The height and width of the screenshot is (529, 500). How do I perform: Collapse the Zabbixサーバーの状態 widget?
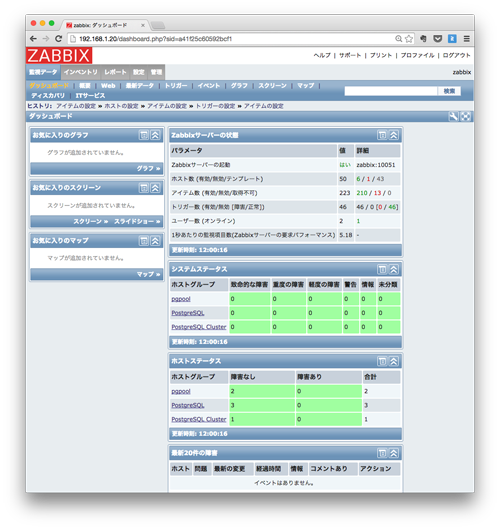(394, 135)
